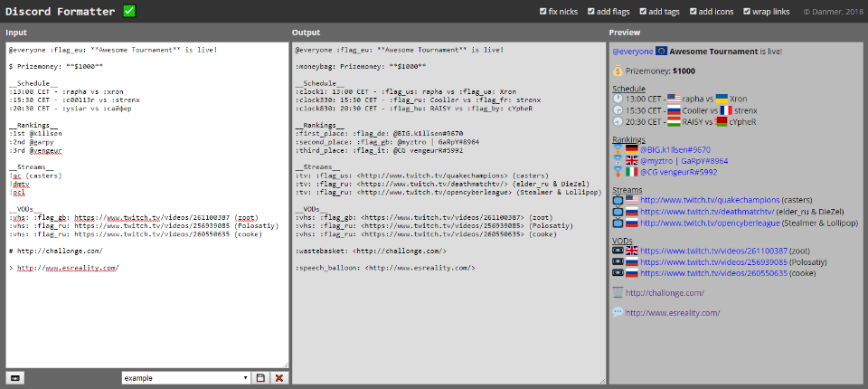The image size is (868, 389).
Task: Click the wastebasket icon beside challonge link
Action: 618,292
